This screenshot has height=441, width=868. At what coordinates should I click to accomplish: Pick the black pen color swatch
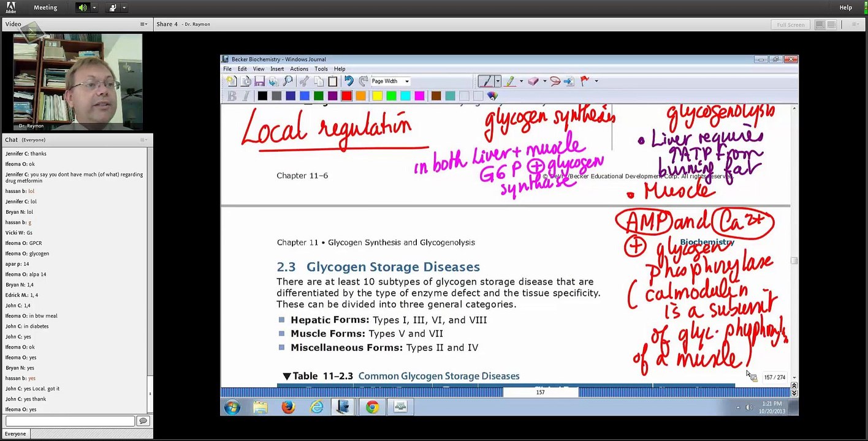262,96
